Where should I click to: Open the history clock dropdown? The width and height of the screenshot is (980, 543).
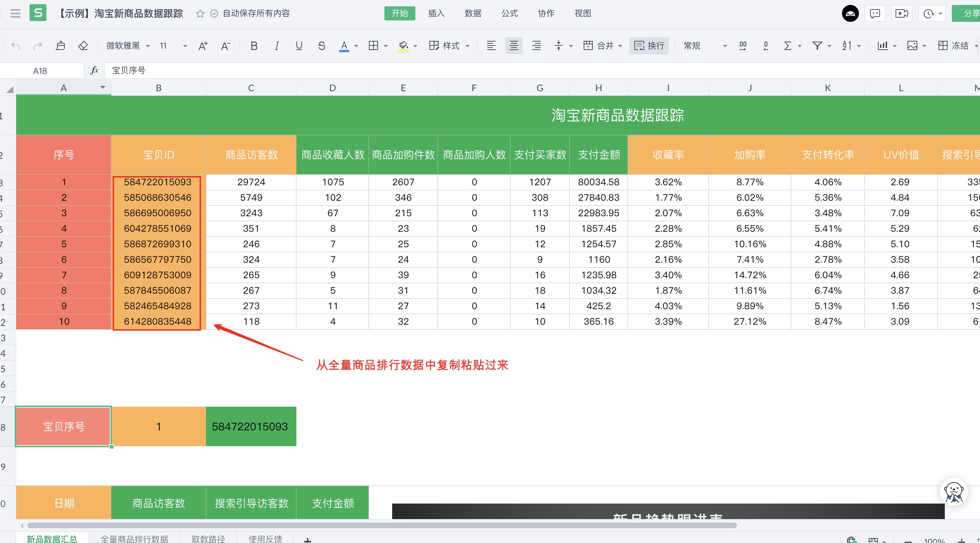click(932, 14)
